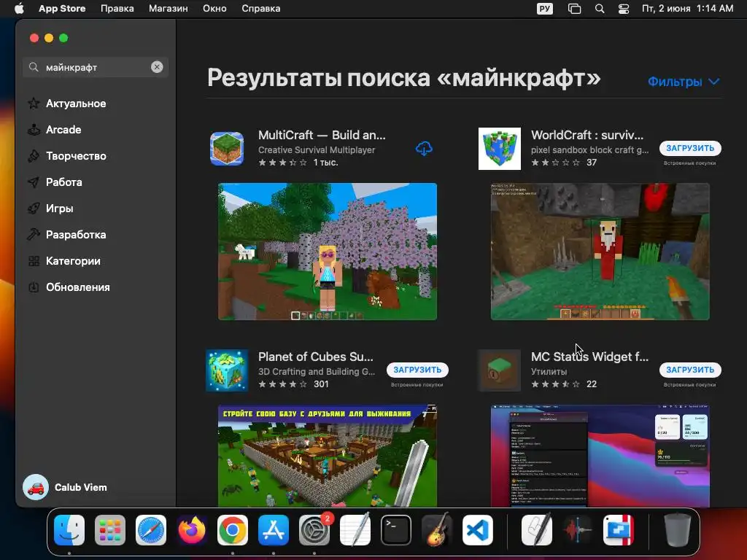Screen dimensions: 747x560
Task: Switch the РУ input source
Action: [544, 9]
